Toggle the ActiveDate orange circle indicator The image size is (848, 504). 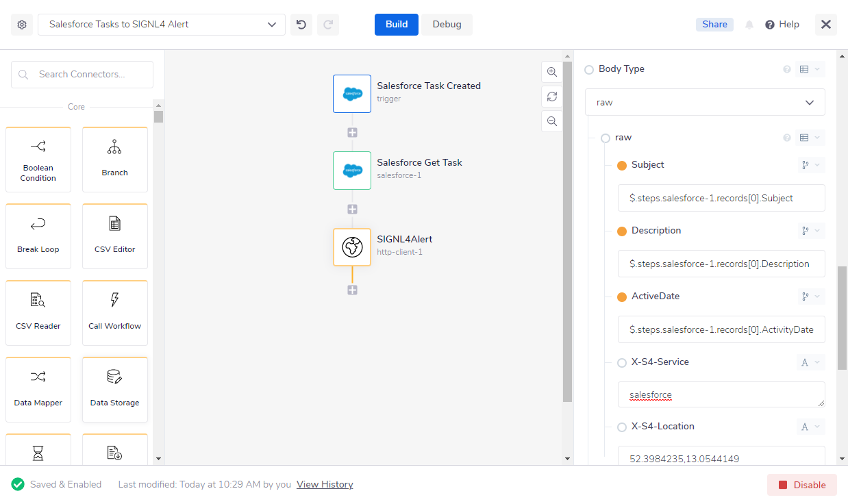(622, 297)
